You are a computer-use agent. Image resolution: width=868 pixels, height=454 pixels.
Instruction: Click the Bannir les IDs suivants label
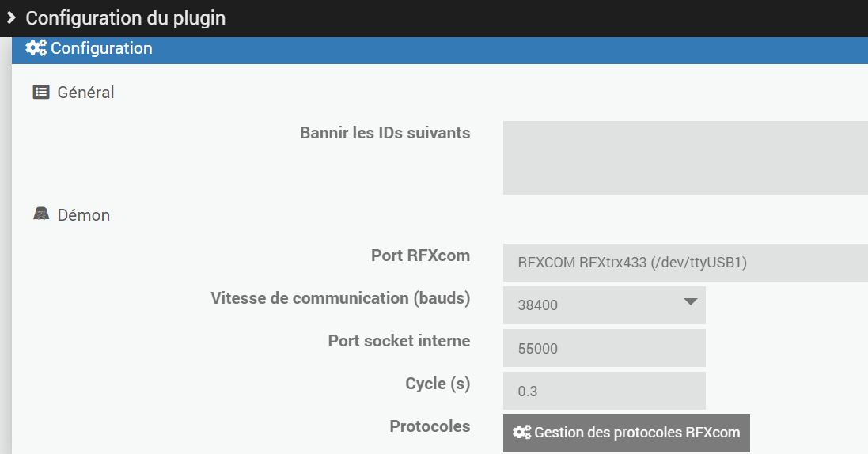(385, 133)
